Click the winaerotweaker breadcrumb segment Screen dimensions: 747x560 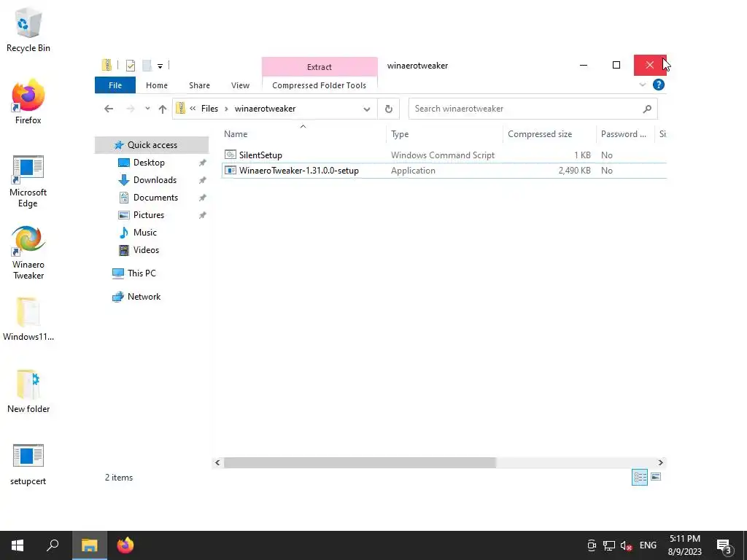[x=265, y=109]
